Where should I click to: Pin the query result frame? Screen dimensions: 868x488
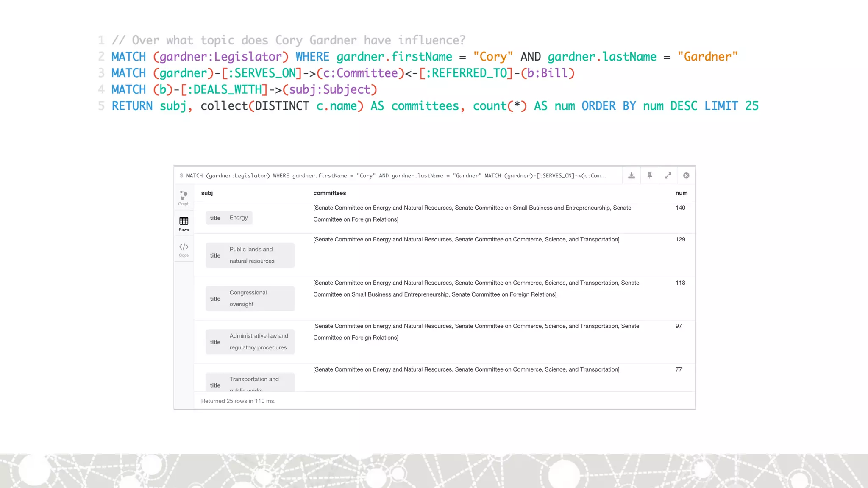coord(649,175)
